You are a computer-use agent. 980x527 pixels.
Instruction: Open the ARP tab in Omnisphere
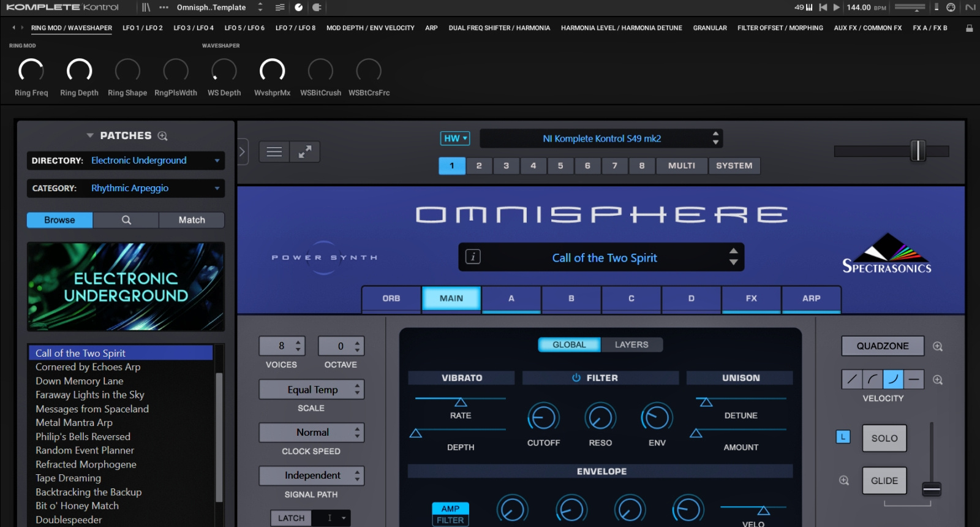pos(812,298)
